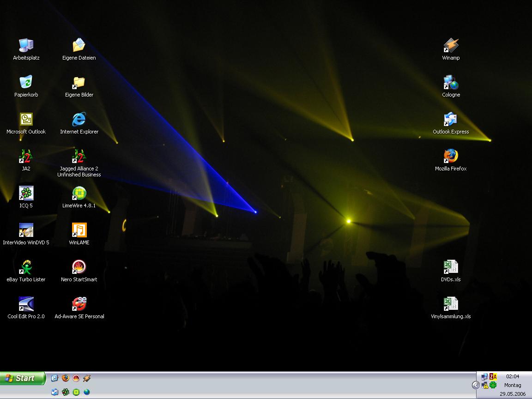Image resolution: width=532 pixels, height=399 pixels.
Task: Select the Ad-Aware SE Personal shortcut
Action: tap(79, 304)
